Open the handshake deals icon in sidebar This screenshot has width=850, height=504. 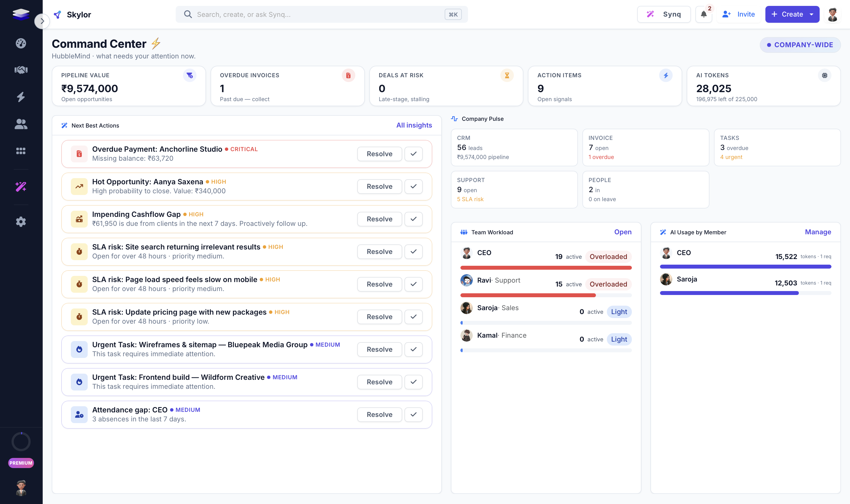(x=21, y=70)
